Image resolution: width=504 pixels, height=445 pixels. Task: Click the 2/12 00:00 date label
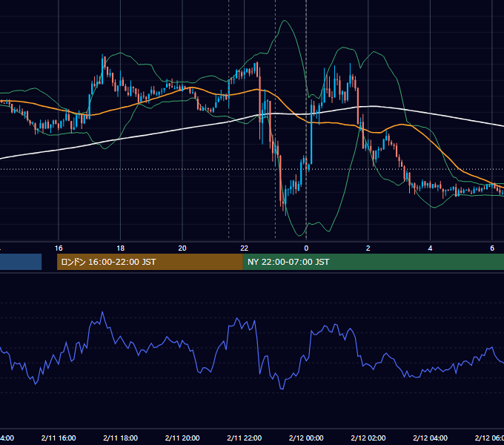click(306, 438)
